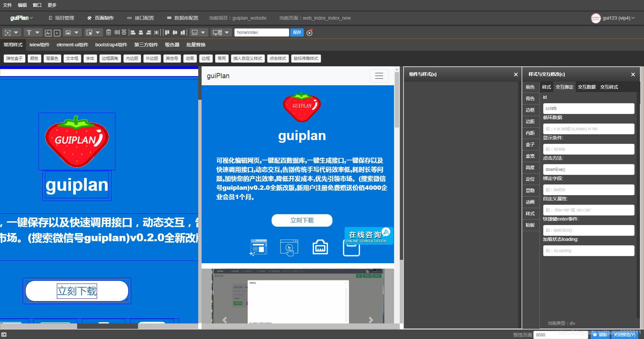Click the align bottom icon
The image size is (644, 339).
pos(183,32)
